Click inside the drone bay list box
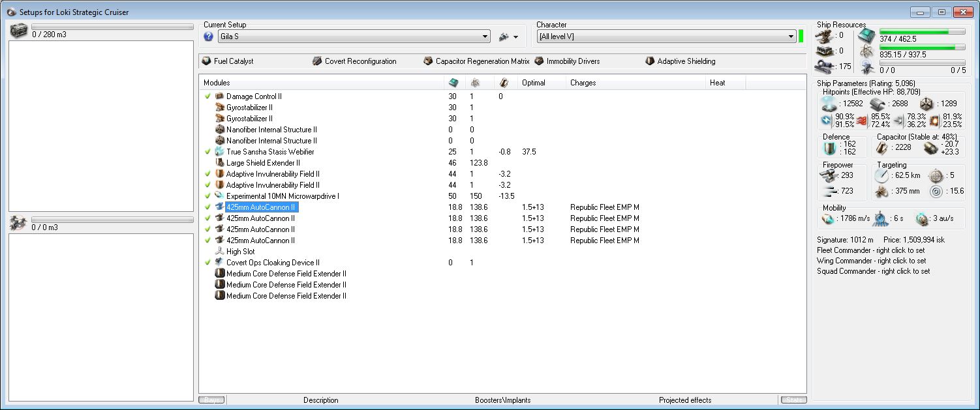This screenshot has height=410, width=980. coord(101,317)
